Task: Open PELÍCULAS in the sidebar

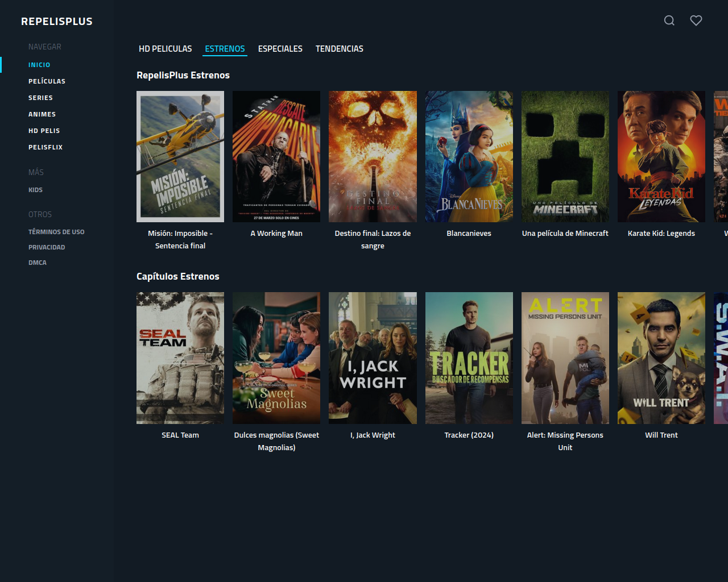Action: (x=47, y=81)
